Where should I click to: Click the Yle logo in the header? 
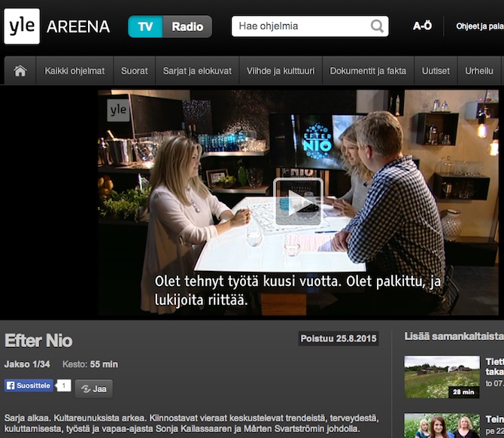pyautogui.click(x=22, y=26)
